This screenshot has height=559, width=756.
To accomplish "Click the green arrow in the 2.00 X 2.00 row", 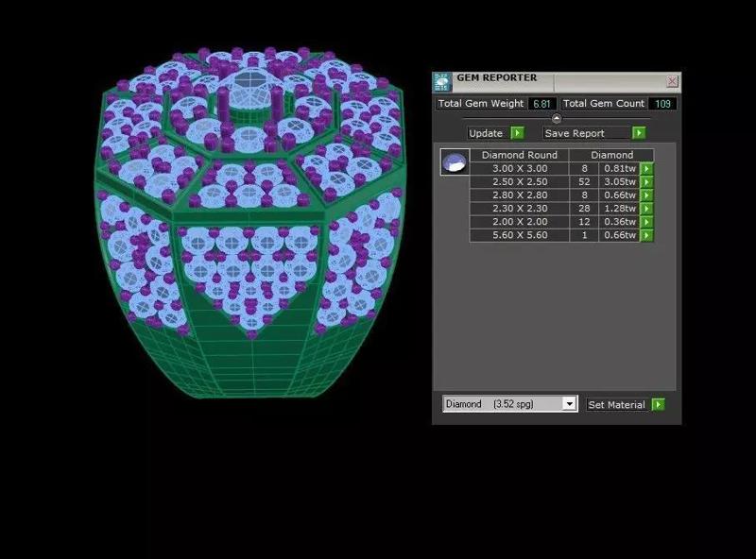I will coord(646,222).
